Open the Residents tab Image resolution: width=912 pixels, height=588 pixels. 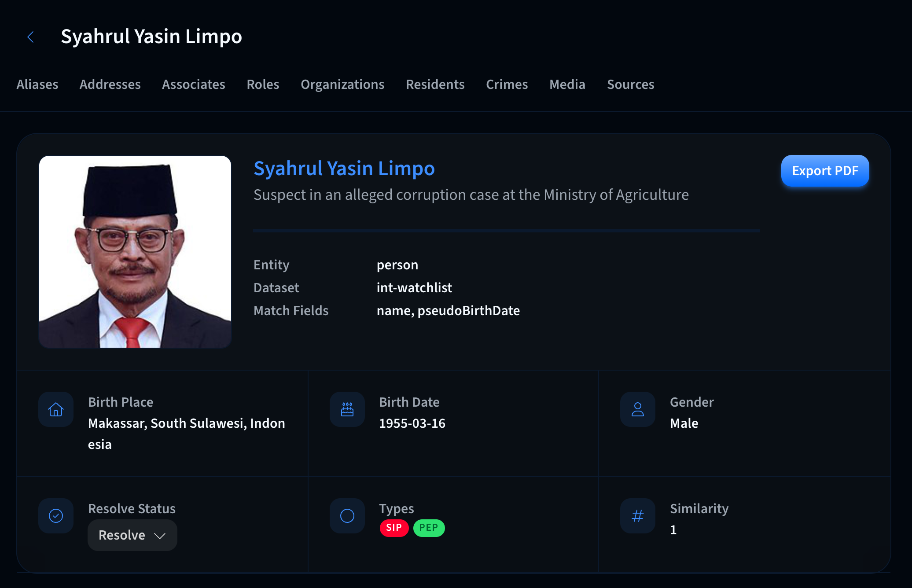435,85
